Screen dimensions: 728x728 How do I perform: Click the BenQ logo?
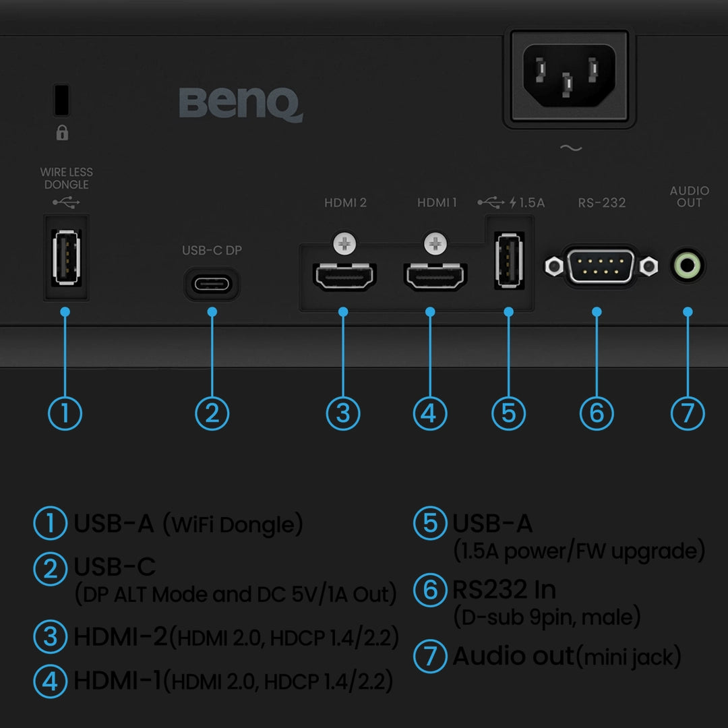[241, 104]
